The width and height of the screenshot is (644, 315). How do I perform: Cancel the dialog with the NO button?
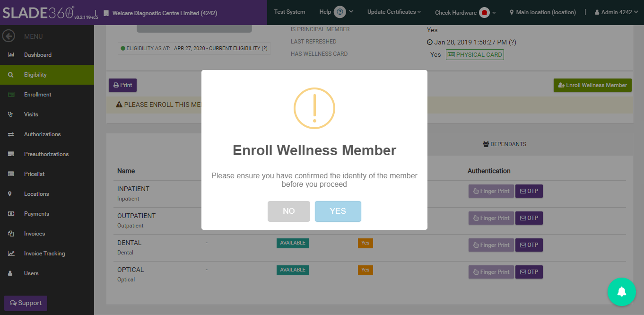pos(289,211)
